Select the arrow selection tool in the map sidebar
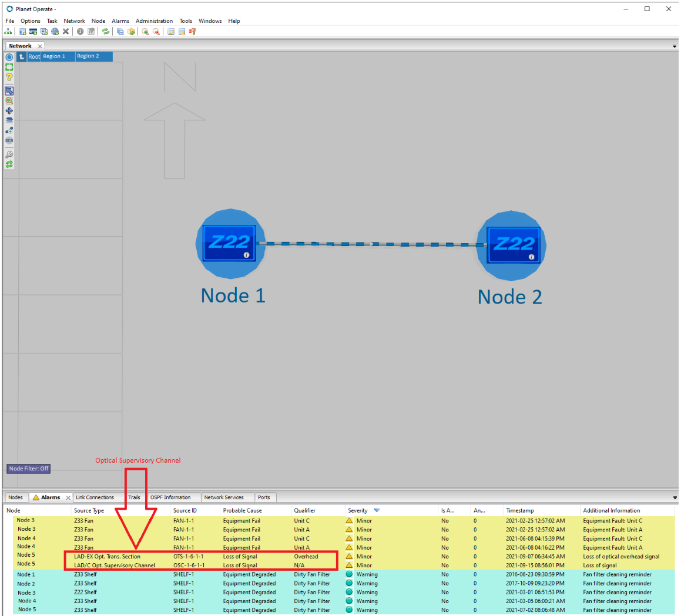 click(9, 90)
